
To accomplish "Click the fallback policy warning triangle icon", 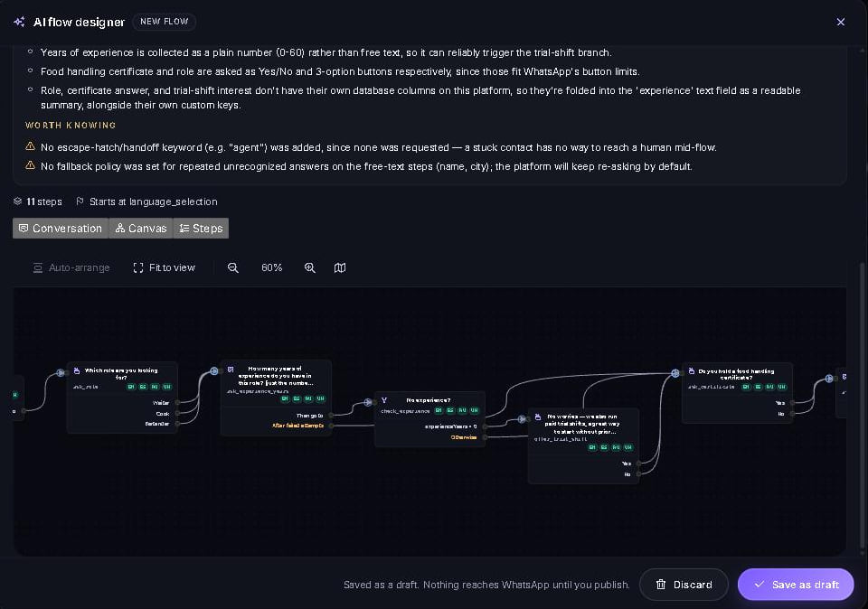I will (x=31, y=165).
